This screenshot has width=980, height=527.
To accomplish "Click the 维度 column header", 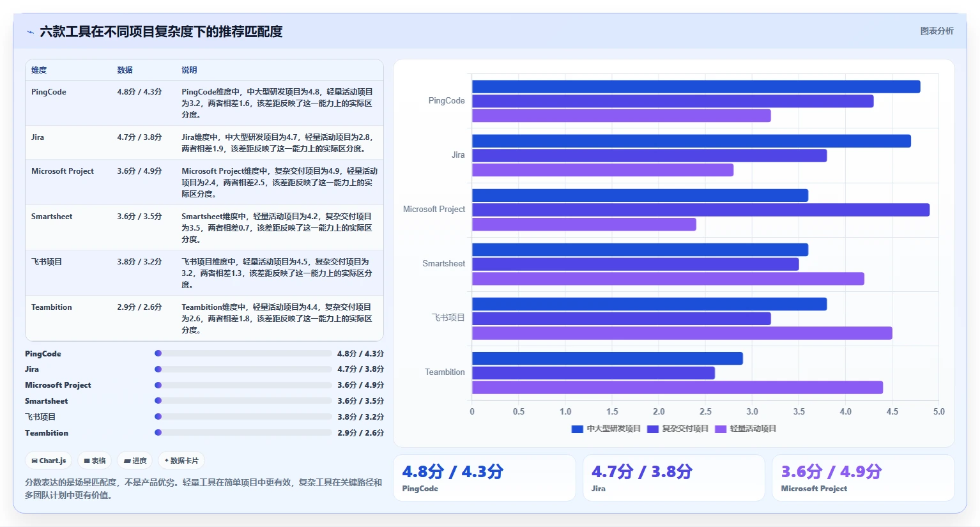I will click(x=39, y=70).
